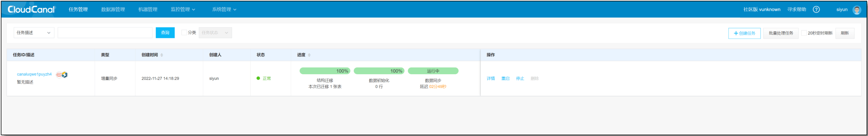Click the 数据初始化 100% progress bar
The height and width of the screenshot is (136, 868).
(379, 71)
